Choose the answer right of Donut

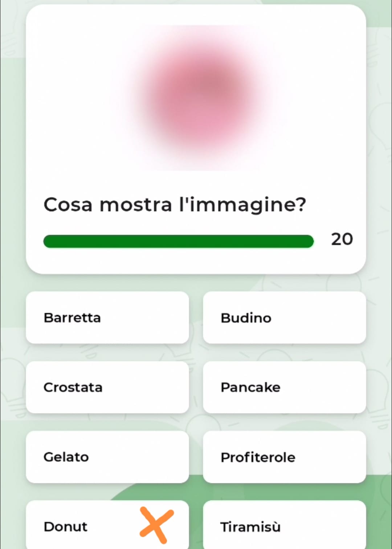[x=284, y=526]
